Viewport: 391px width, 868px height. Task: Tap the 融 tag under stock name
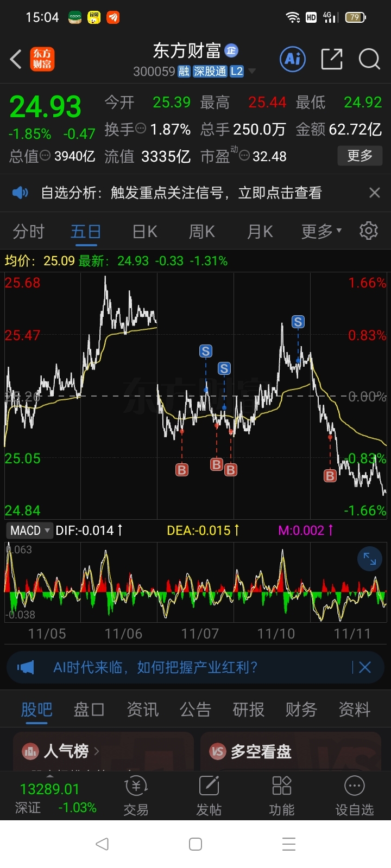(x=184, y=72)
